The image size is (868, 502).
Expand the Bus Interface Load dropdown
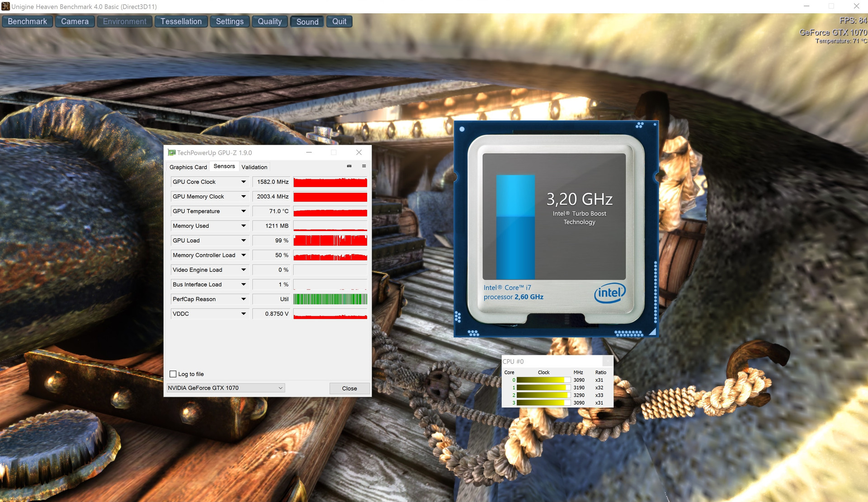[244, 285]
